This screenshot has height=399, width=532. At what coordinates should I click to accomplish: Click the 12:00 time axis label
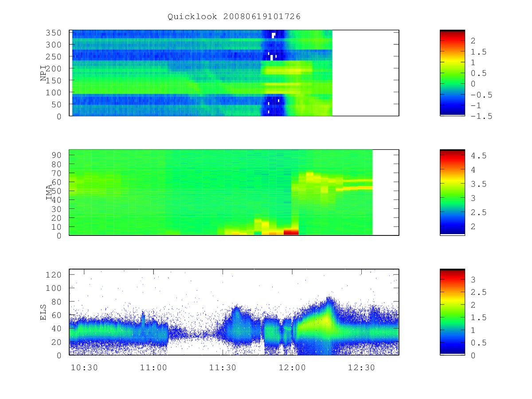(x=292, y=368)
